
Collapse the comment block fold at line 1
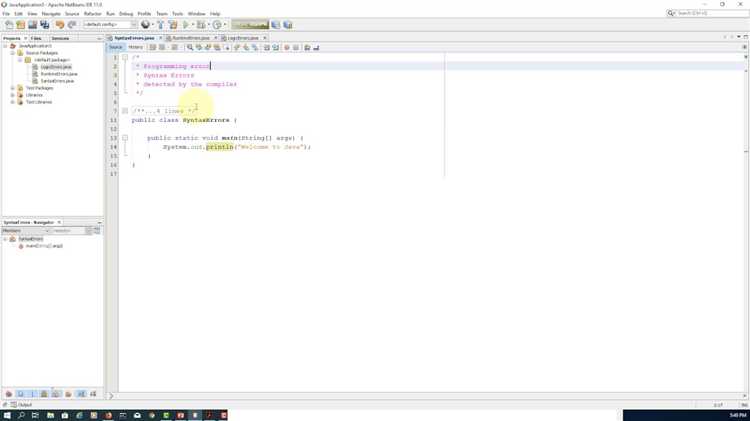click(x=125, y=58)
